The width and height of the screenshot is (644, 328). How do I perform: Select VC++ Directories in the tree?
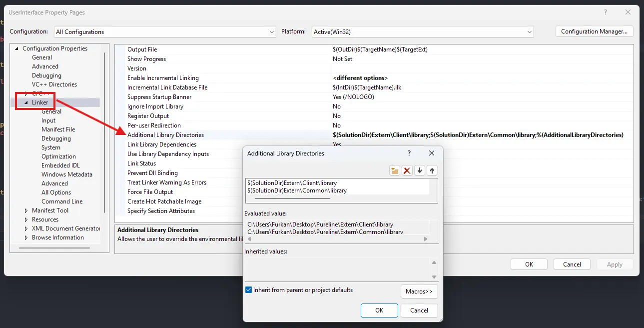(x=54, y=84)
